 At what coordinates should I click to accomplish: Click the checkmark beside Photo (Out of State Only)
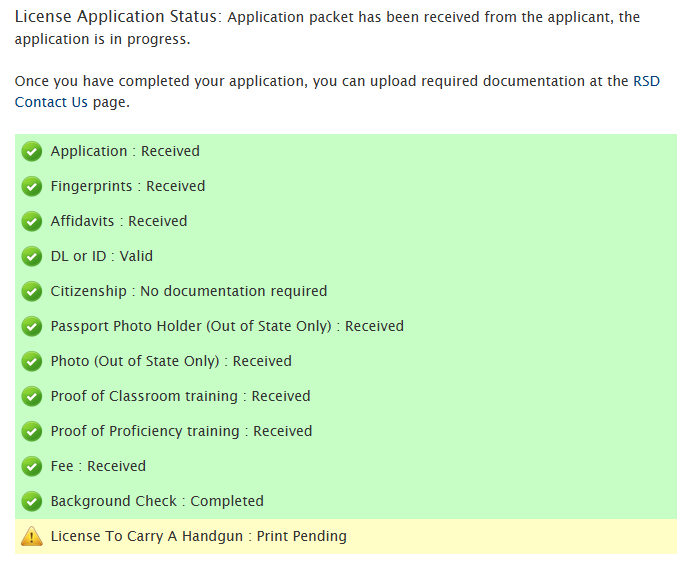click(x=32, y=362)
